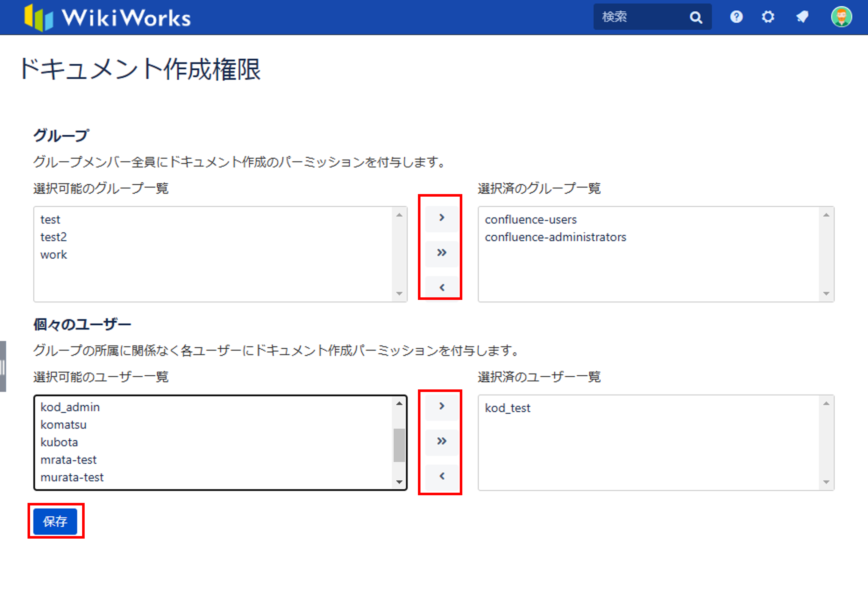Image resolution: width=868 pixels, height=597 pixels.
Task: Expand the collapsed sidebar handle on left edge
Action: [3, 366]
